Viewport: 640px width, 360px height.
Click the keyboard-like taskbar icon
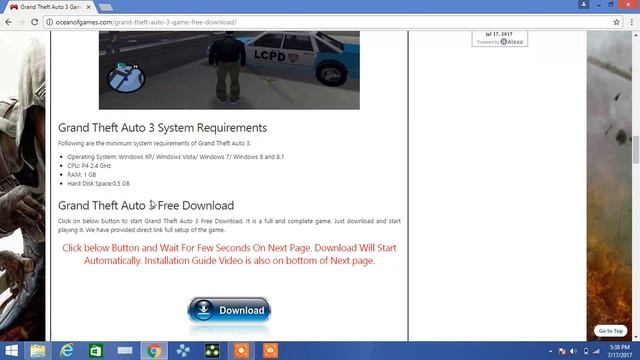[x=125, y=351]
